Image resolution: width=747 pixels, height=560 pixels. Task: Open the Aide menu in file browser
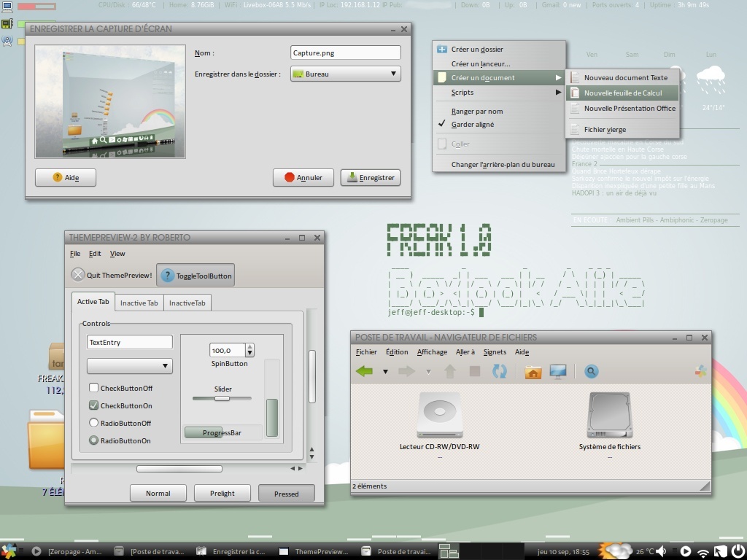point(522,352)
